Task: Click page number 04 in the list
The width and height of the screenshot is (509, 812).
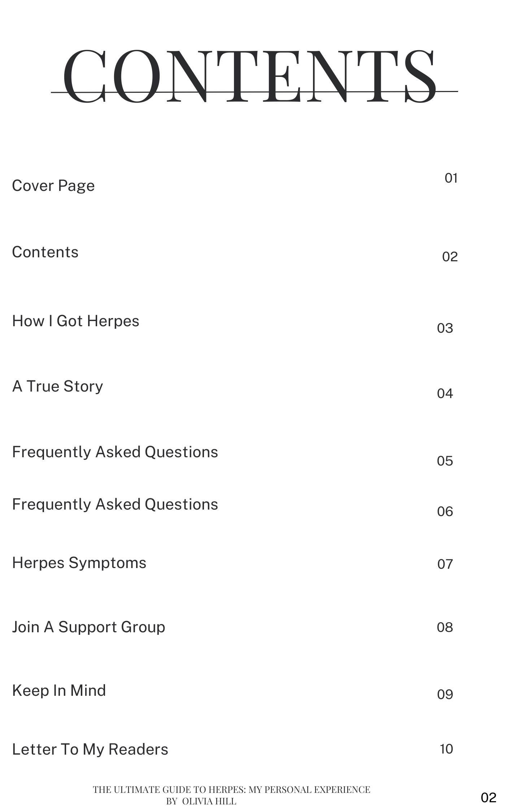Action: click(445, 394)
